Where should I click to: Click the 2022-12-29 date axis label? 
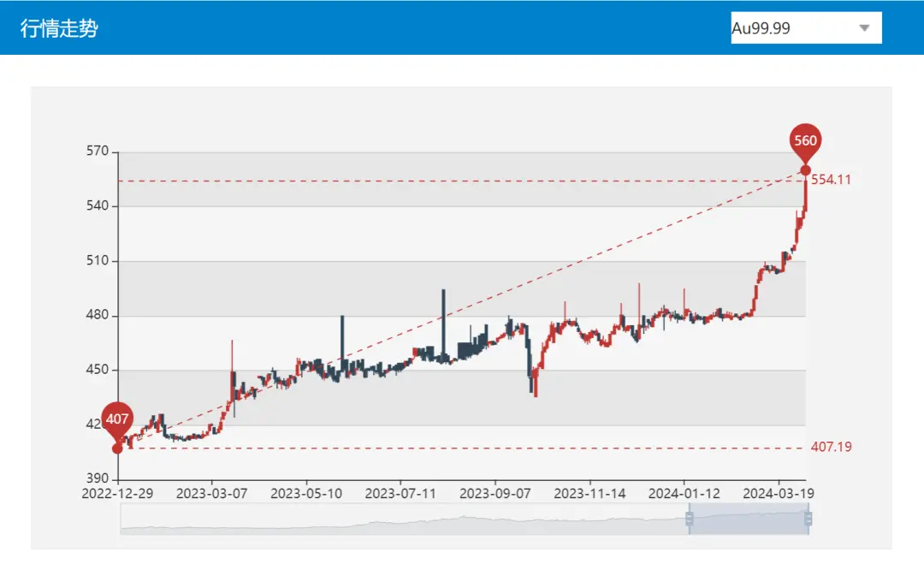point(117,494)
